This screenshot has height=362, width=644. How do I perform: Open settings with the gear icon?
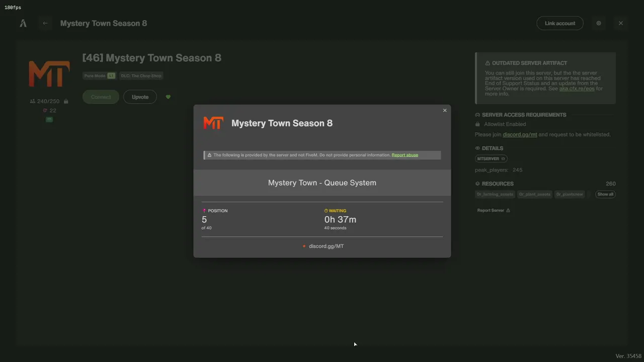click(599, 23)
